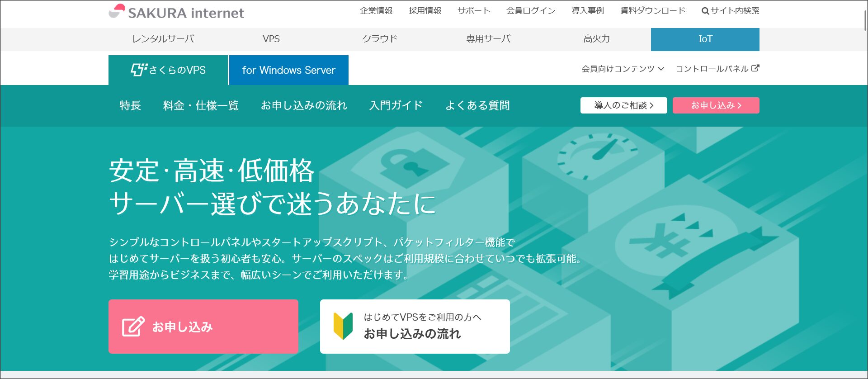This screenshot has height=379, width=868.
Task: Open 導入事例 link
Action: tap(588, 10)
